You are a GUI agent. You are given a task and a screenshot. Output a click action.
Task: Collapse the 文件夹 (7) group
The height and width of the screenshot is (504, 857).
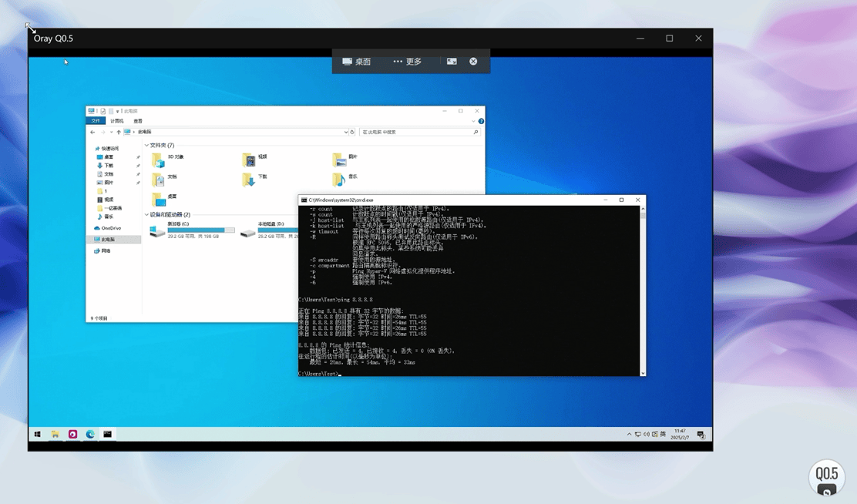point(146,146)
